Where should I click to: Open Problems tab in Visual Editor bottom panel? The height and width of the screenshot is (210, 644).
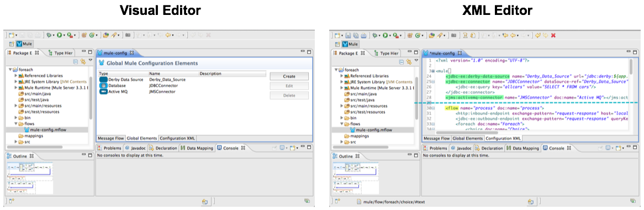[x=109, y=148]
